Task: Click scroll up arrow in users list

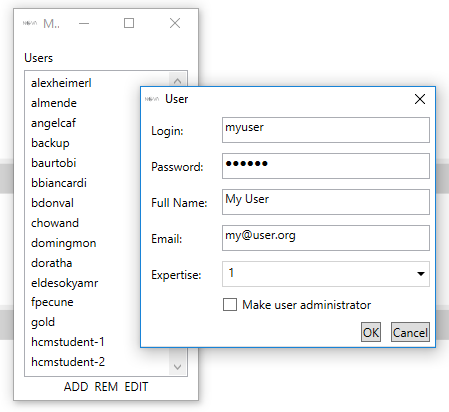Action: coord(177,81)
